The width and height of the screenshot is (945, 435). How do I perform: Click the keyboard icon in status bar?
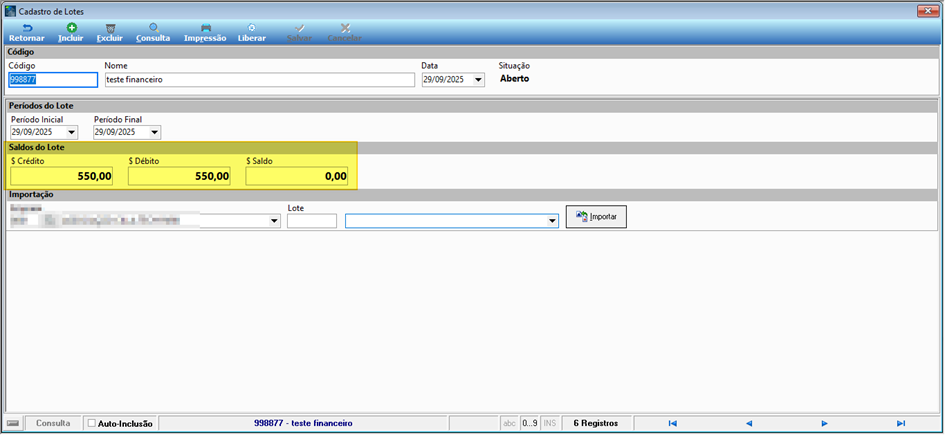(13, 424)
